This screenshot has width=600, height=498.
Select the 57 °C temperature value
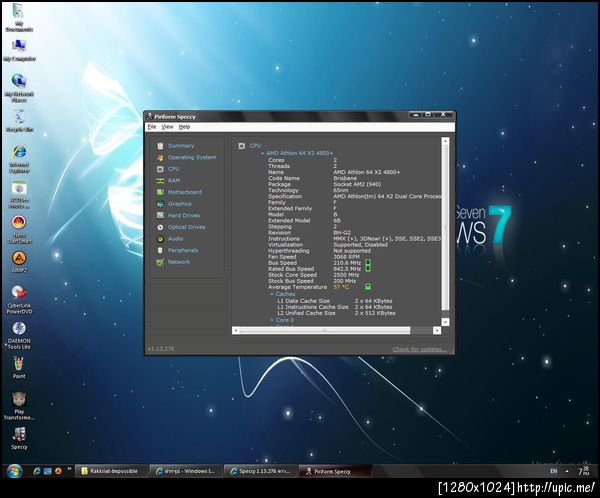pyautogui.click(x=341, y=287)
